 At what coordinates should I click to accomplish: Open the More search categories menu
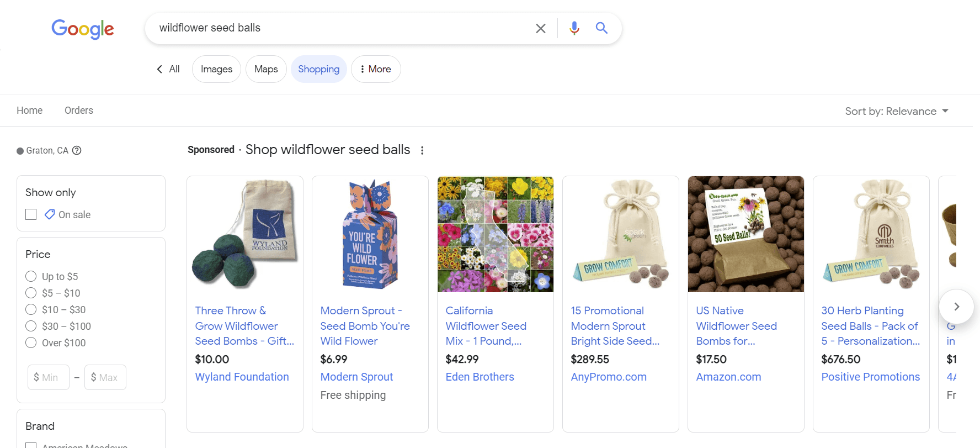pos(376,68)
